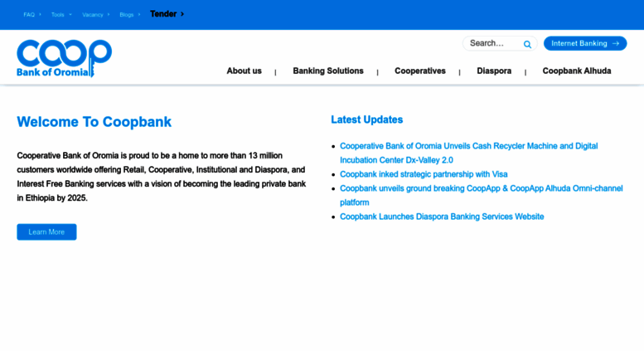644x351 pixels.
Task: Expand the Tools dropdown arrow
Action: coord(70,14)
